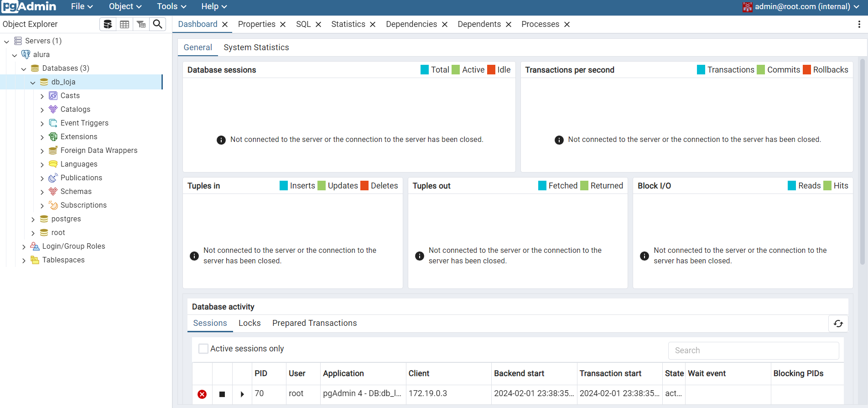Switch to the SQL tab
The image size is (868, 408).
tap(303, 24)
